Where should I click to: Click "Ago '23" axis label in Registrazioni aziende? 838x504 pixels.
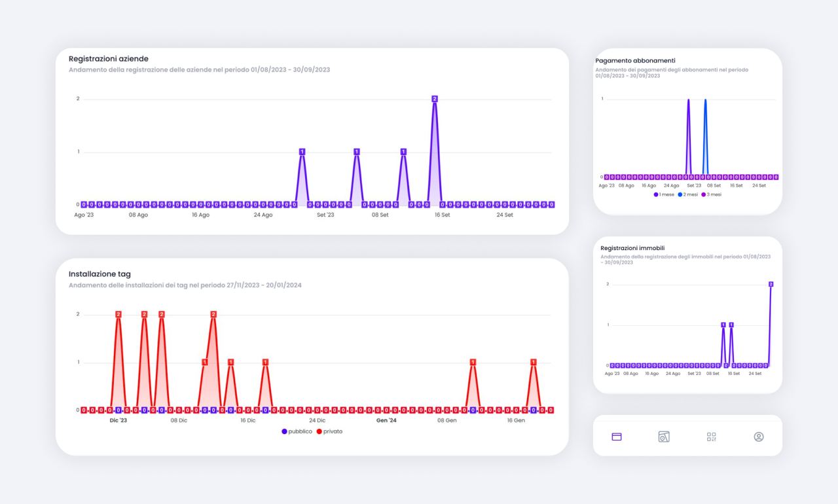pyautogui.click(x=84, y=215)
